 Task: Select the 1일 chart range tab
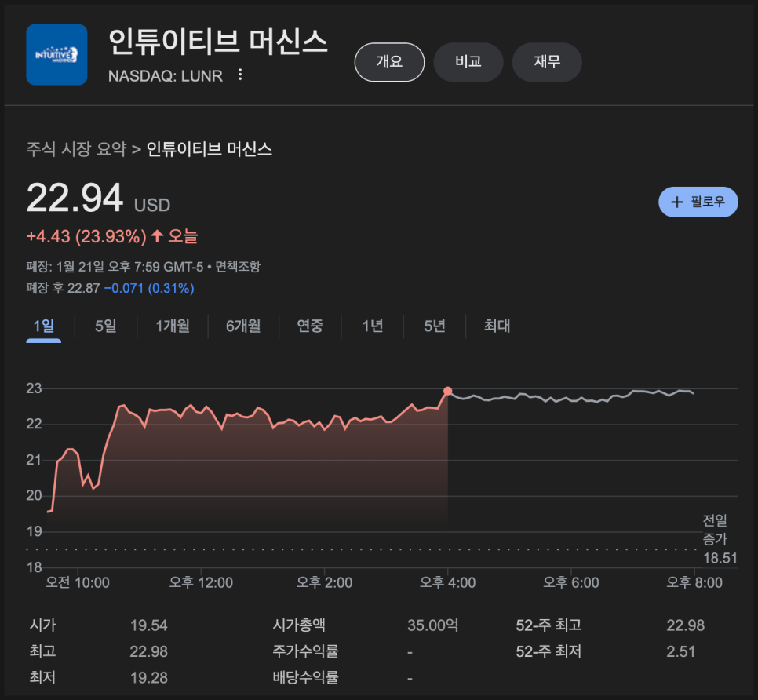pos(43,326)
